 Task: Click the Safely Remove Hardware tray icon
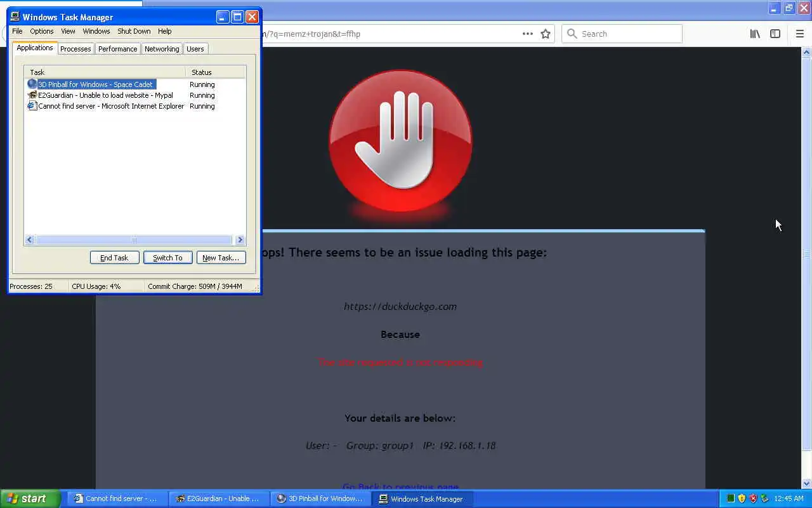[764, 498]
